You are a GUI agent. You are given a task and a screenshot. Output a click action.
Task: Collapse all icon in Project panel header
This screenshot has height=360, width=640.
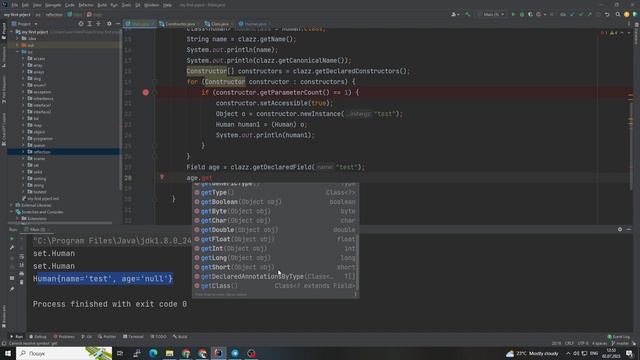pos(98,24)
